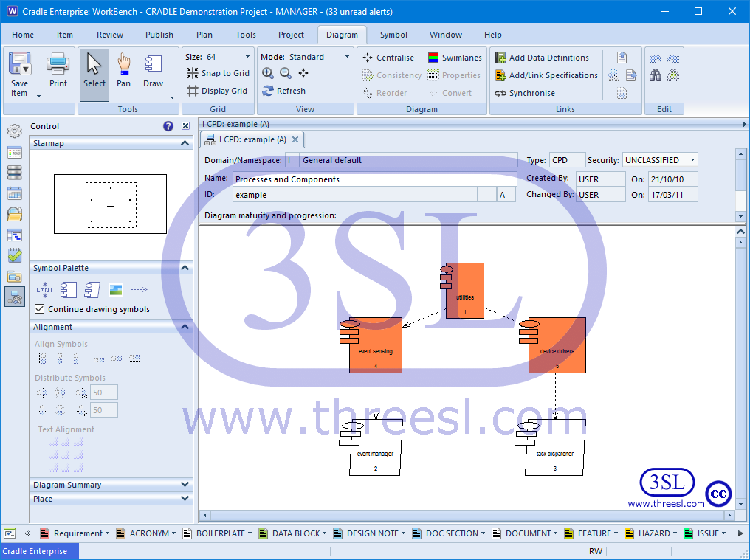The image size is (750, 560).
Task: Click the calendar sidebar icon
Action: [x=15, y=194]
